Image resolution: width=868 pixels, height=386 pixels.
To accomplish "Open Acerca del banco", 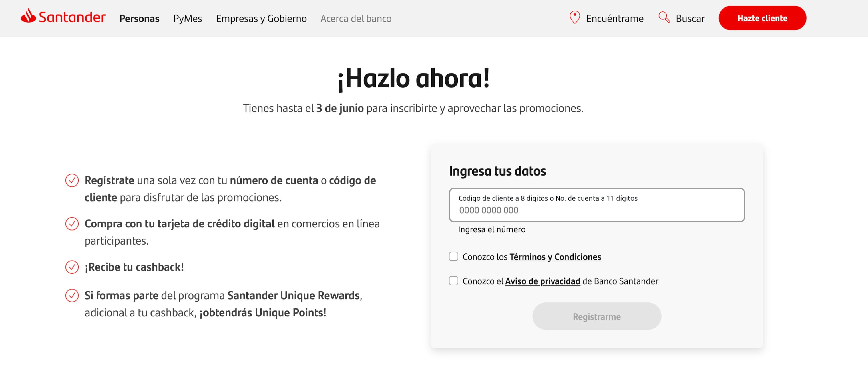I will click(x=356, y=19).
